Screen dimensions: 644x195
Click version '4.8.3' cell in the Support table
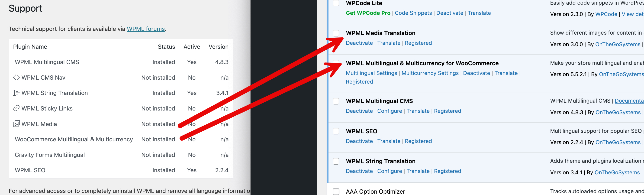(222, 62)
